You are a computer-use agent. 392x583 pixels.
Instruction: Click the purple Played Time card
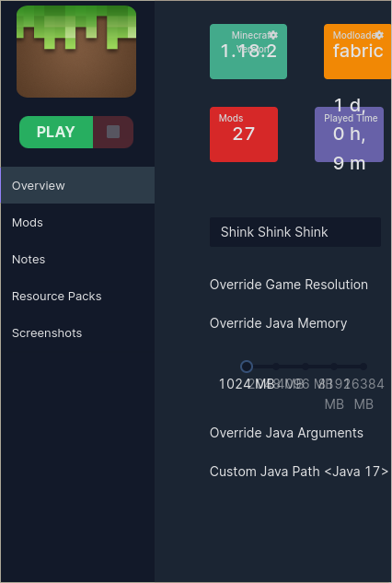(349, 134)
